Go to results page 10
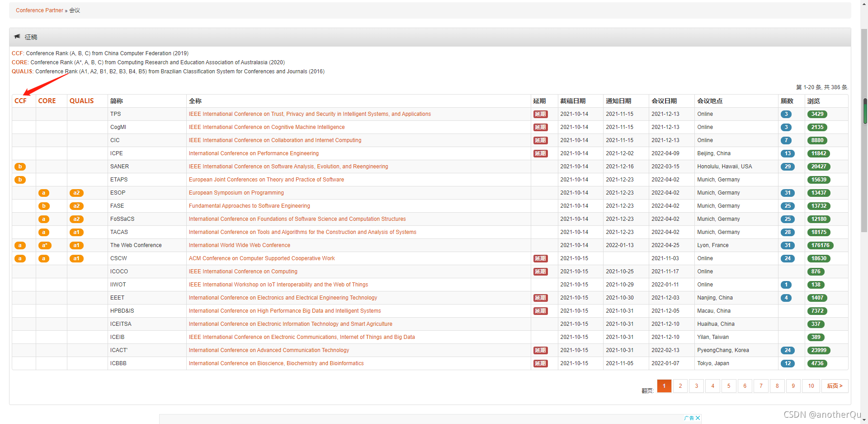 click(811, 386)
